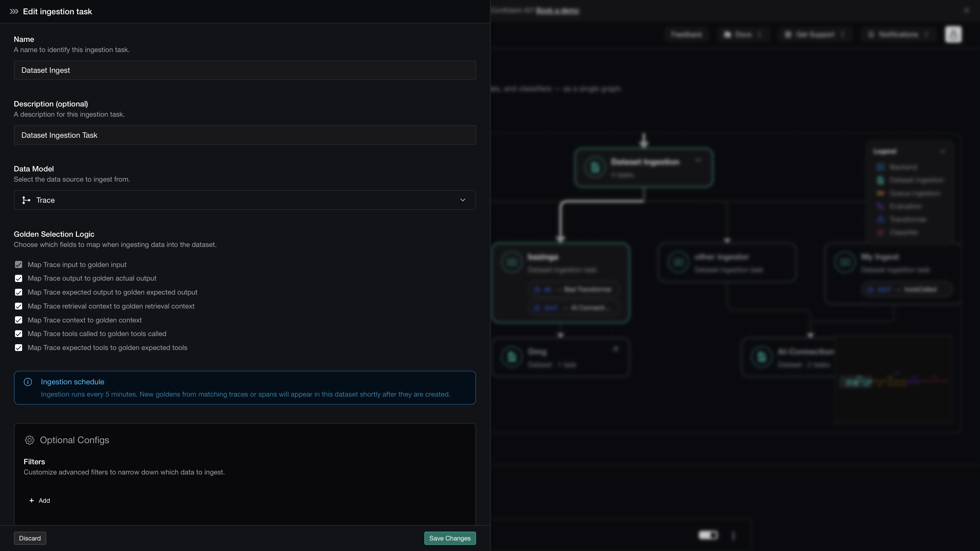This screenshot has height=551, width=980.
Task: Uncheck Map Trace expected tools checkbox
Action: [18, 348]
